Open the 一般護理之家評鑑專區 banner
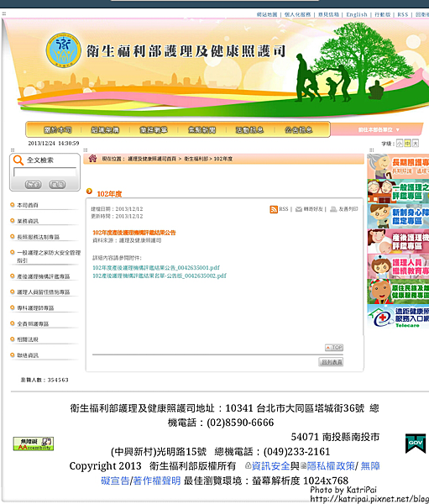Screen dimensions: 429x504 point(398,192)
